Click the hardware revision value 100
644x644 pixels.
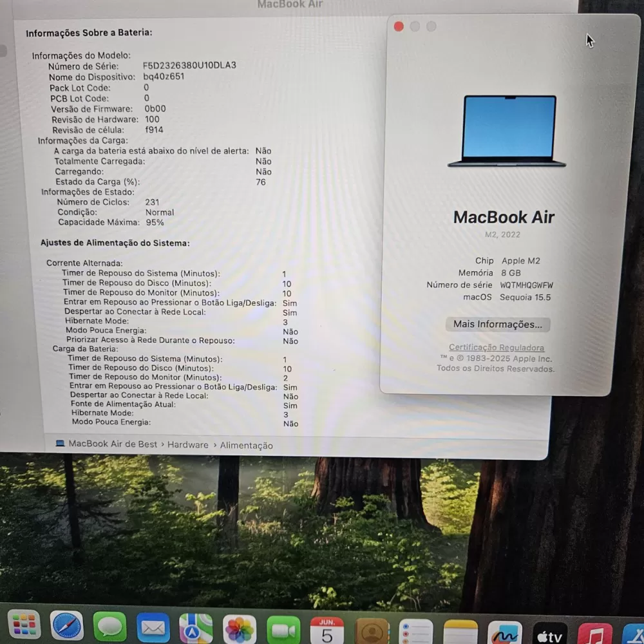(152, 120)
